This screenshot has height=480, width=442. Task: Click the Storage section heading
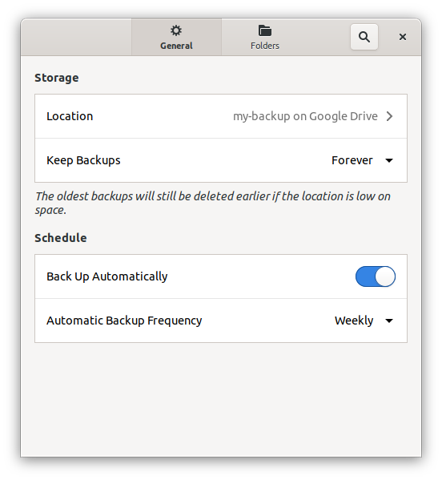click(57, 78)
